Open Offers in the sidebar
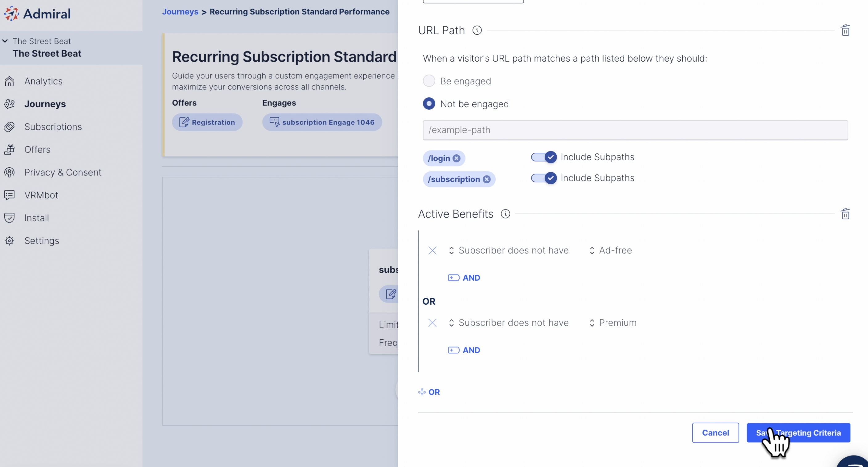This screenshot has width=868, height=467. (x=37, y=149)
